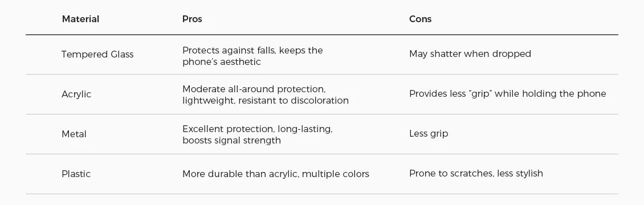
Task: Select the Acrylic material cell
Action: (x=76, y=95)
